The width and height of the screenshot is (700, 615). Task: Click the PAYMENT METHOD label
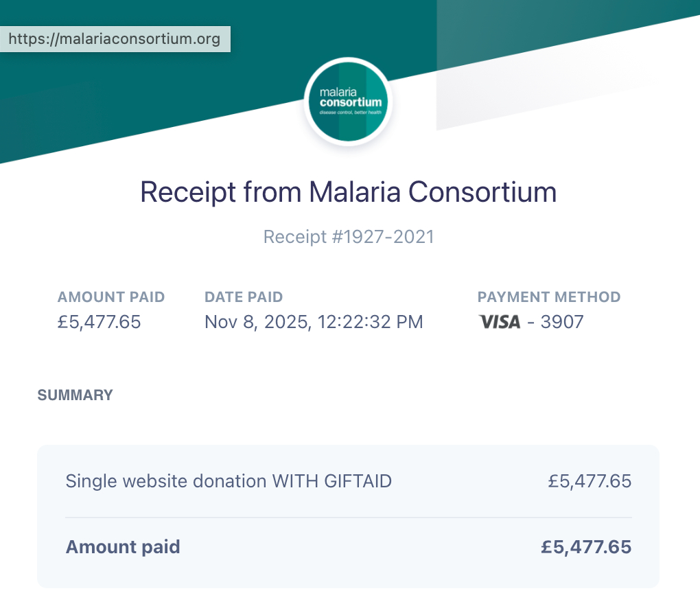(549, 297)
